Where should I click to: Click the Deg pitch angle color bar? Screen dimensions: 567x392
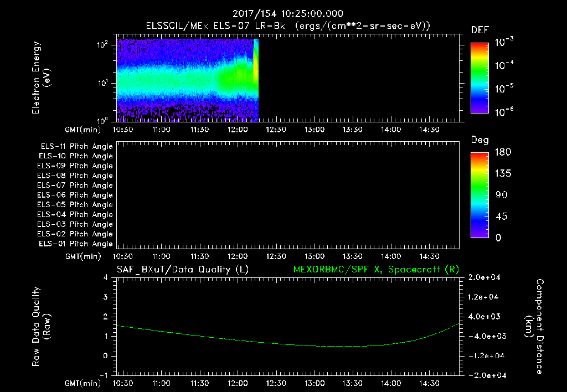(480, 195)
